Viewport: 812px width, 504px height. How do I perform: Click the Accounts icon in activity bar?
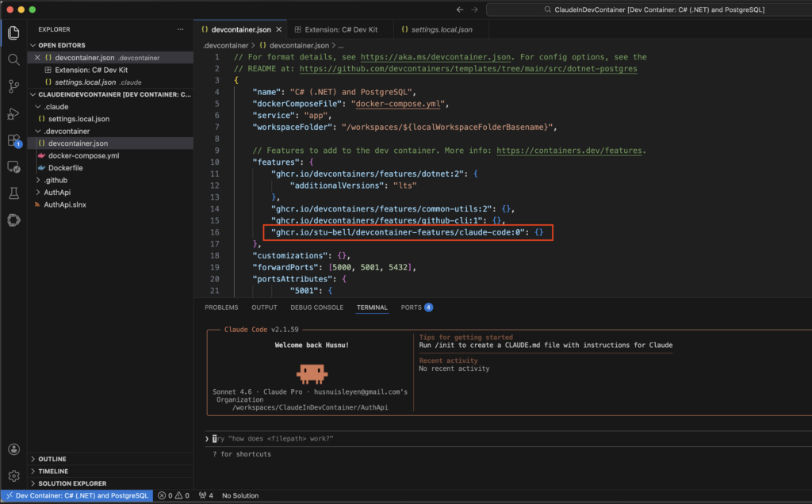(x=13, y=449)
